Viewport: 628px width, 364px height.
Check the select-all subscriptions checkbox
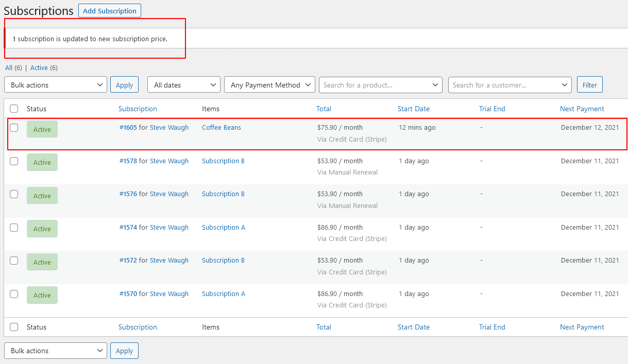14,109
